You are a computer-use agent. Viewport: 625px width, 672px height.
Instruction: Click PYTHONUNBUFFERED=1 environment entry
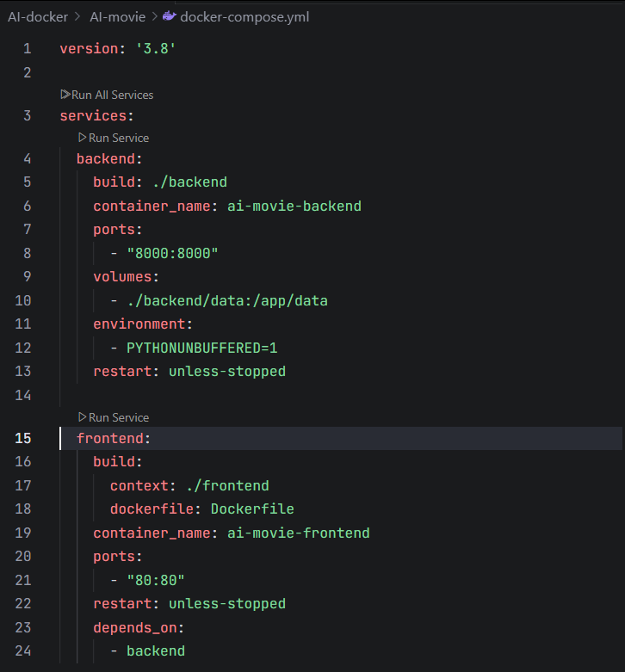tap(202, 348)
